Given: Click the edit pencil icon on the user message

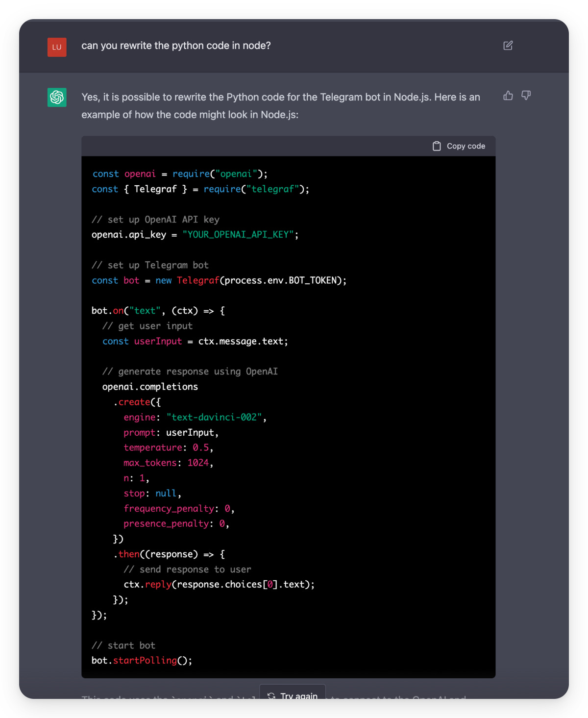Looking at the screenshot, I should pos(508,46).
